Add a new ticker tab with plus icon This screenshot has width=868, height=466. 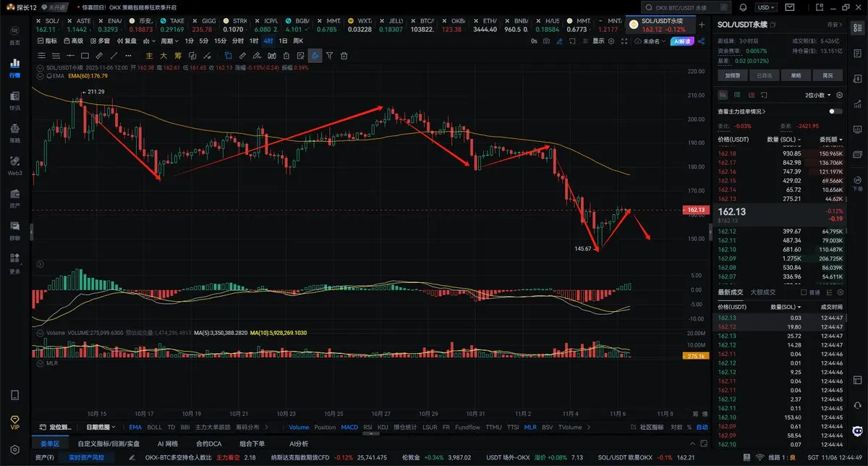tap(700, 24)
